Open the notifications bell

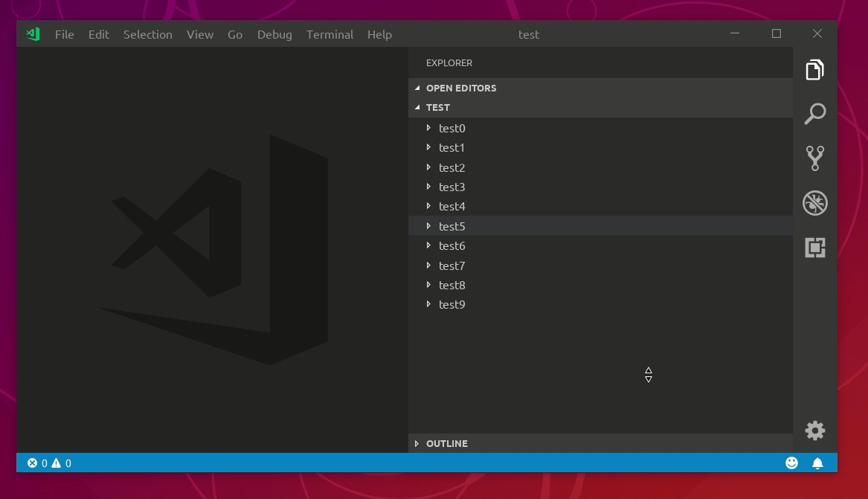[x=817, y=463]
